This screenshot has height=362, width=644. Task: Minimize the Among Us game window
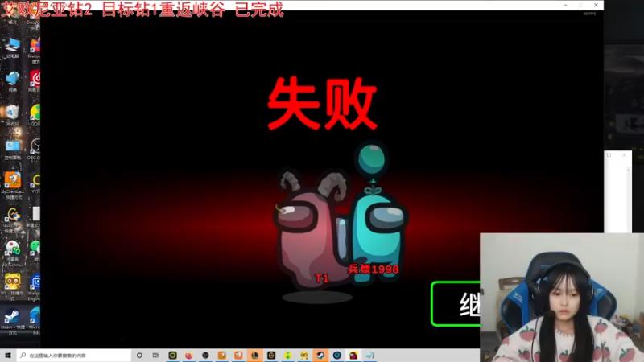click(566, 5)
